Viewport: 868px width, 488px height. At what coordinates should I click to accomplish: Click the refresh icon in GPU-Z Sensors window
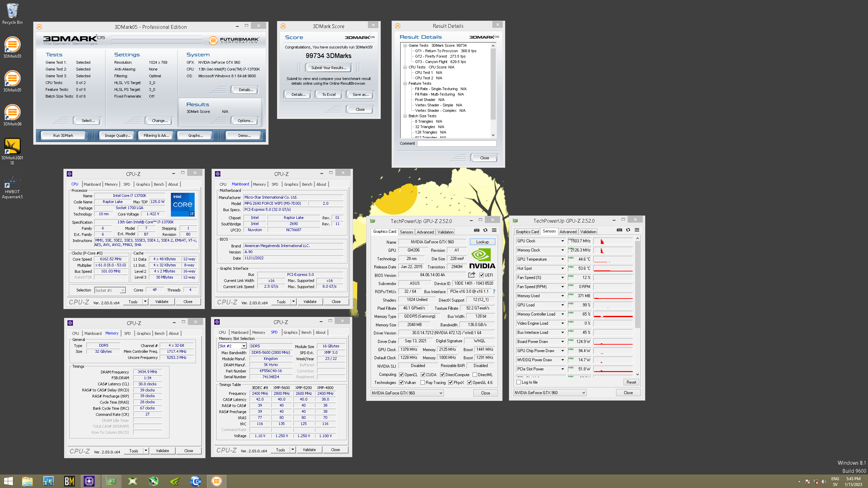coord(628,230)
